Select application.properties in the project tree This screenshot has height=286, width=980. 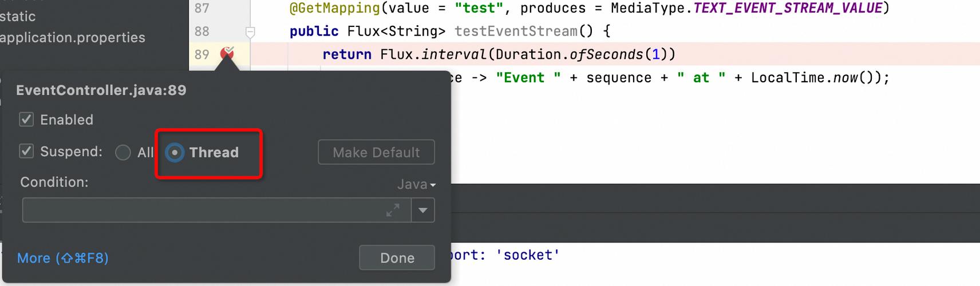pyautogui.click(x=73, y=38)
